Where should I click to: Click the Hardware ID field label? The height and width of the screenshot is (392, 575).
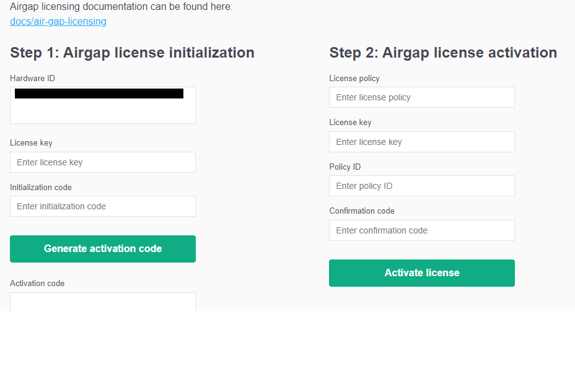(x=32, y=79)
